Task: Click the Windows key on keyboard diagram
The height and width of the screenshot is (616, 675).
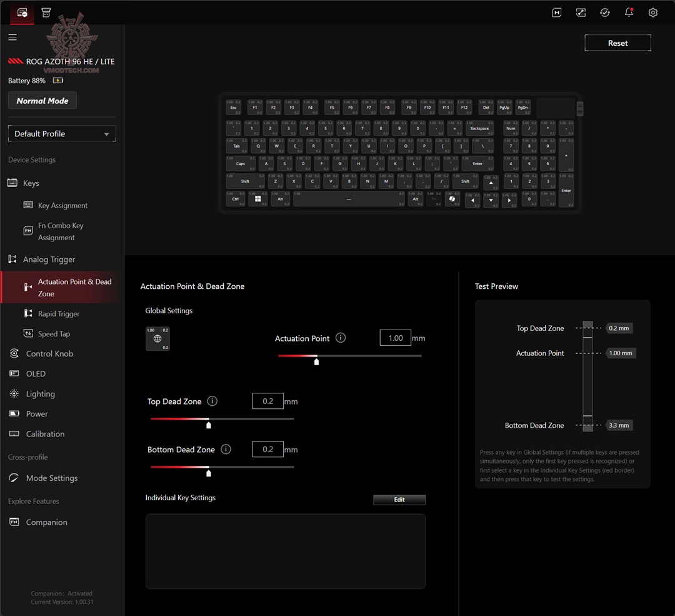Action: [257, 199]
